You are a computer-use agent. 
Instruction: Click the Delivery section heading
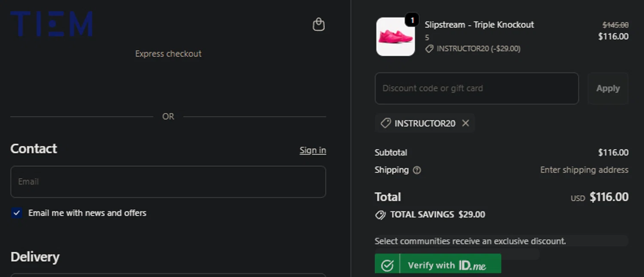35,257
